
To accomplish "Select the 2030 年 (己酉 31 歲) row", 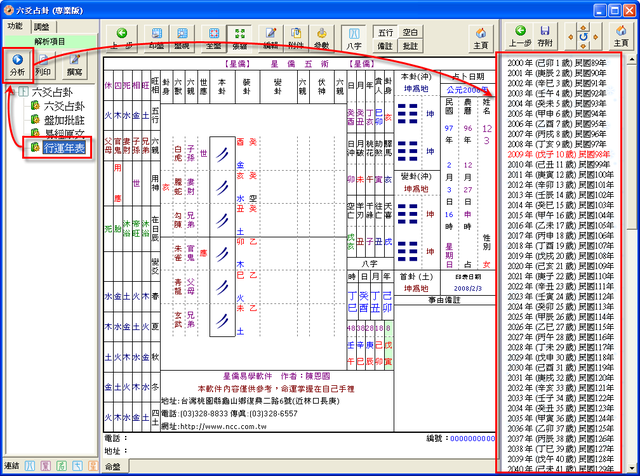I will coord(560,367).
